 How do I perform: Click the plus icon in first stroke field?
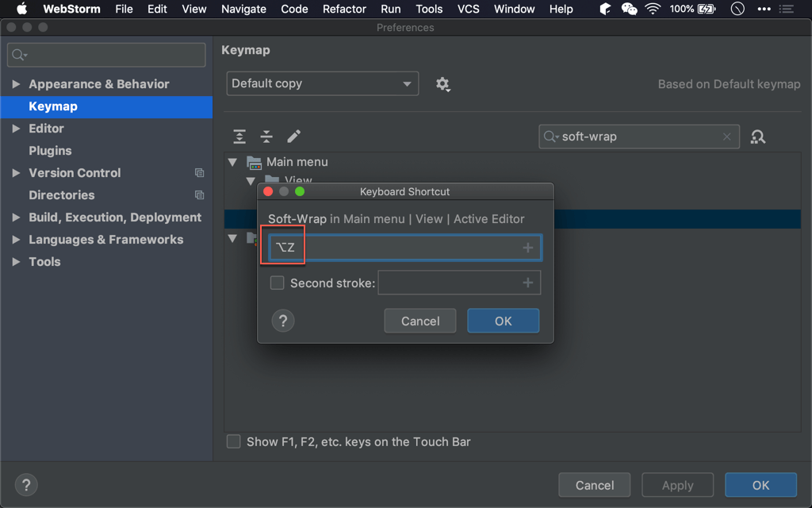click(x=528, y=248)
